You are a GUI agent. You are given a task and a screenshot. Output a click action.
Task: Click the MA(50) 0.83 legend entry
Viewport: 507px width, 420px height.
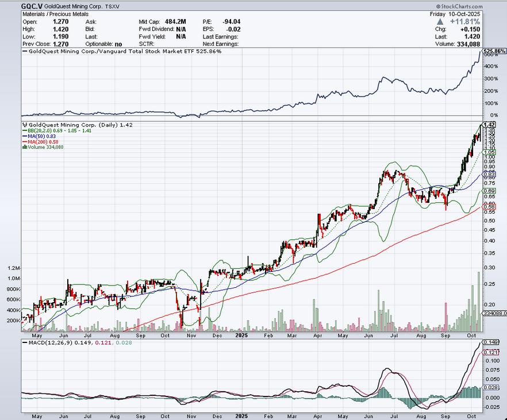tap(39, 136)
